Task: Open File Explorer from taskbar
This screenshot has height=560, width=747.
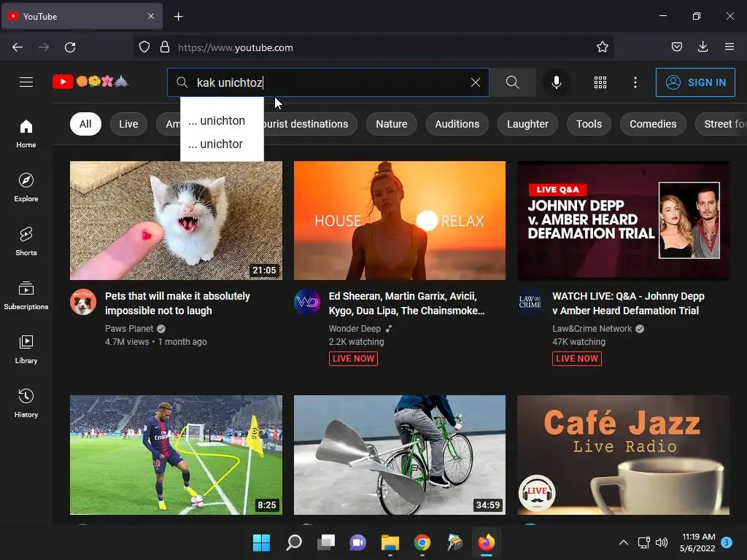Action: tap(390, 542)
